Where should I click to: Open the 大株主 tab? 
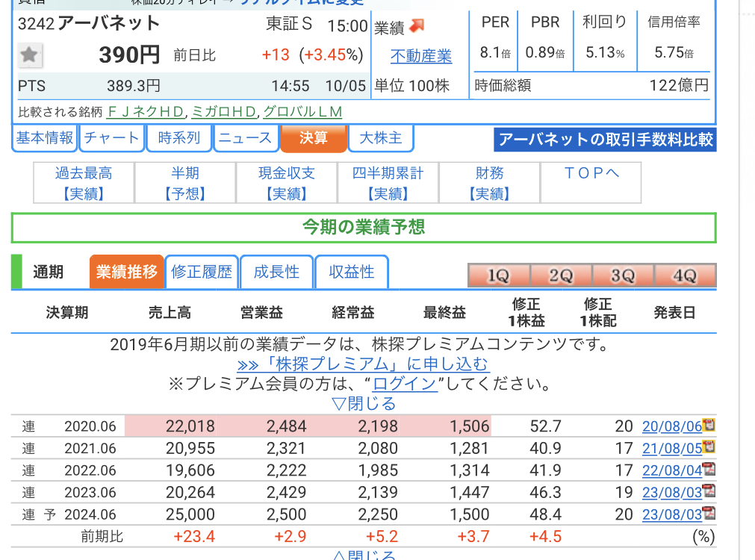pyautogui.click(x=380, y=138)
